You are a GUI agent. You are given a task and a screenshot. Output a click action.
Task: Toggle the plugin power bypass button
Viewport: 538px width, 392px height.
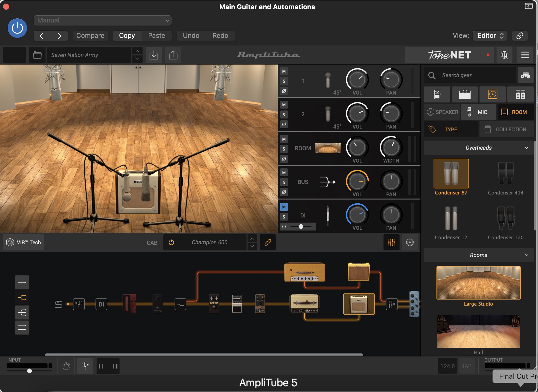[17, 28]
